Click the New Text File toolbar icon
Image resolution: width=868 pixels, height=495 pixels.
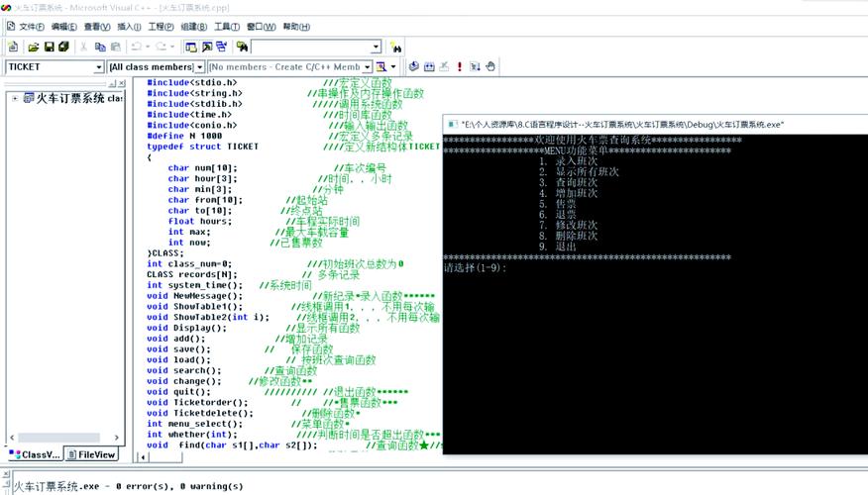tap(13, 47)
